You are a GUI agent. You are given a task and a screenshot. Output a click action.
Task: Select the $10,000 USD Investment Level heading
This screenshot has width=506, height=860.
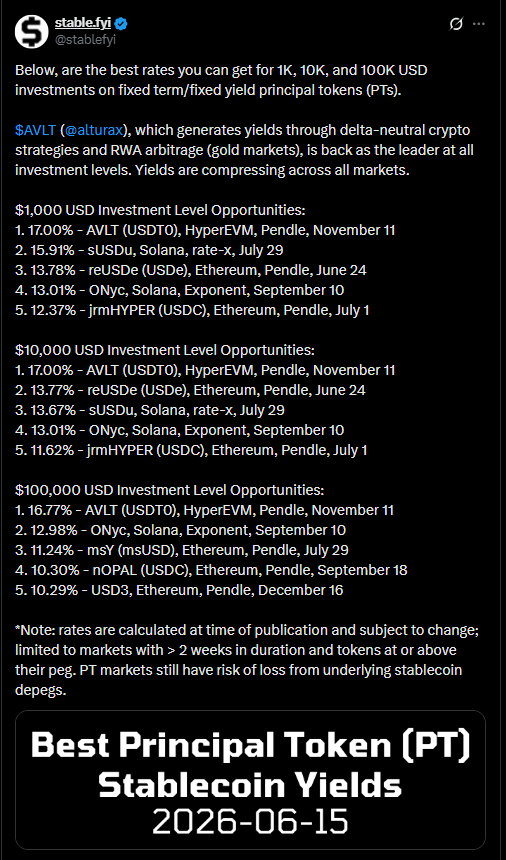pos(165,349)
